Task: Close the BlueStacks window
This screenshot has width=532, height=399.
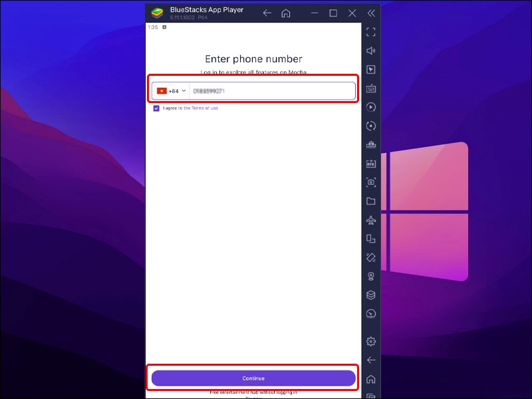Action: coord(352,13)
